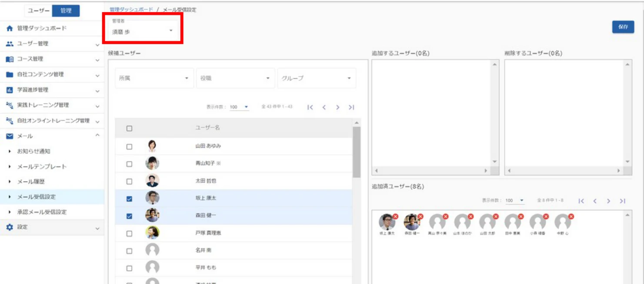The height and width of the screenshot is (284, 644).
Task: Click the 保存 button
Action: point(623,27)
